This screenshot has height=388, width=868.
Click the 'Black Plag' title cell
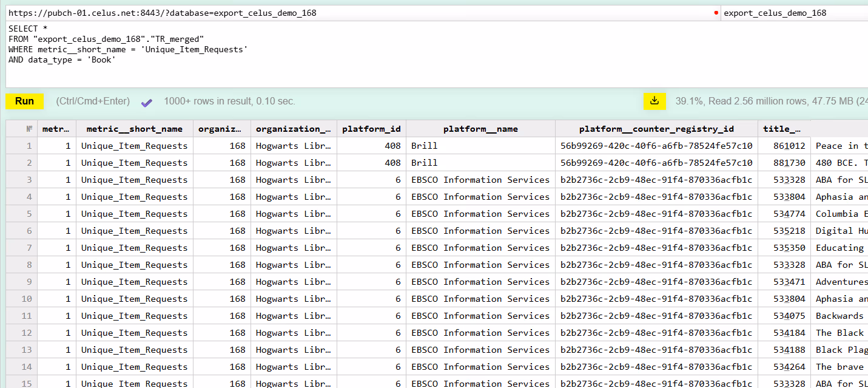click(839, 350)
